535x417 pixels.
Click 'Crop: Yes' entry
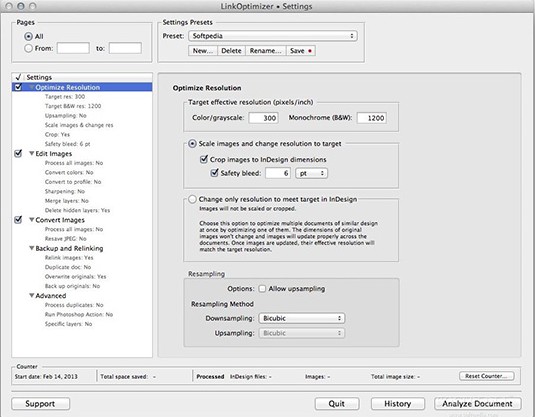[57, 134]
